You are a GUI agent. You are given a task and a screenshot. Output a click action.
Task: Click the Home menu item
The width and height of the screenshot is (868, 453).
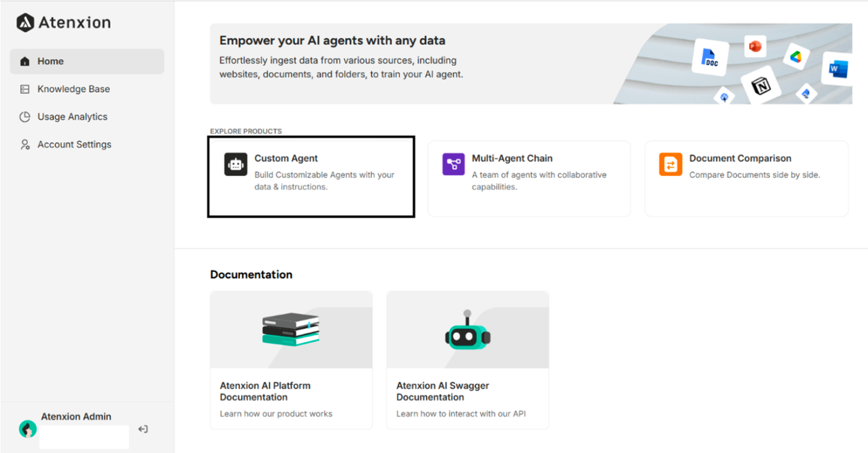point(51,61)
